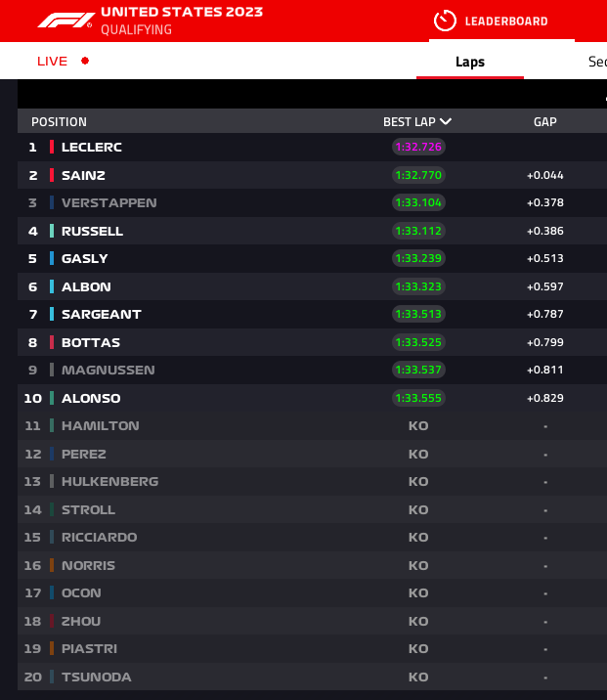This screenshot has height=700, width=607.
Task: Click the Leaderboard stopwatch icon
Action: tap(445, 21)
